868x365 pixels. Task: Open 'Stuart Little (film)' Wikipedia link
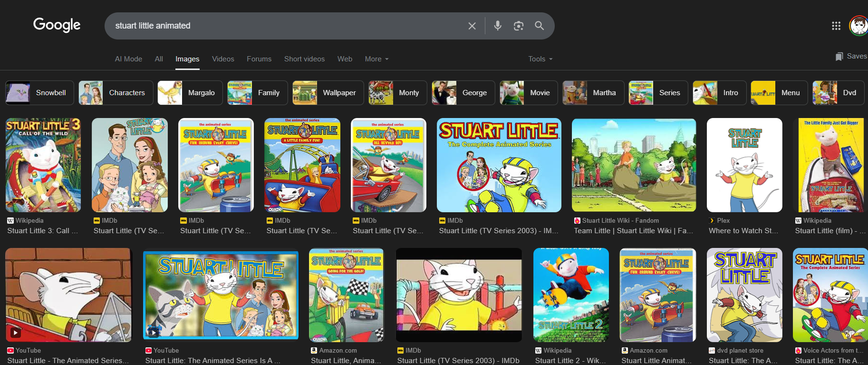coord(830,231)
